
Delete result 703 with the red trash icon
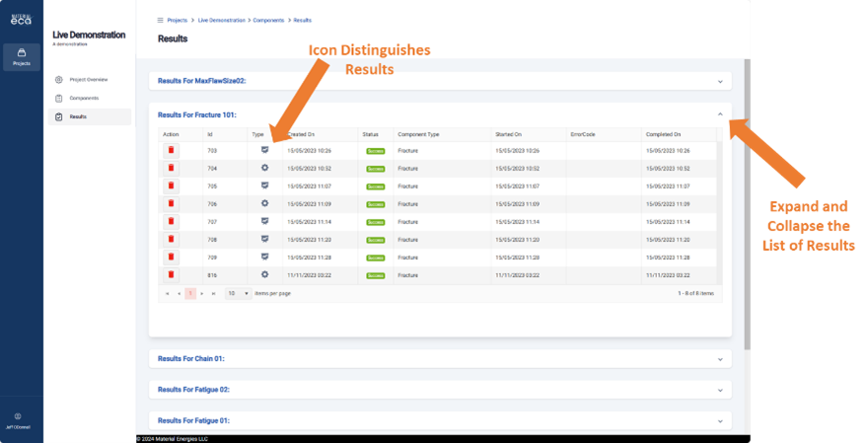171,151
